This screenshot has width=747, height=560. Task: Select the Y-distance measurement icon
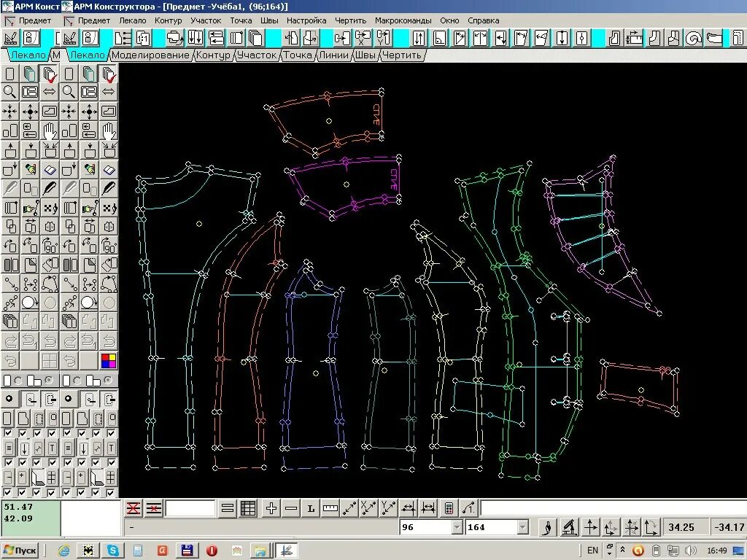point(388,508)
